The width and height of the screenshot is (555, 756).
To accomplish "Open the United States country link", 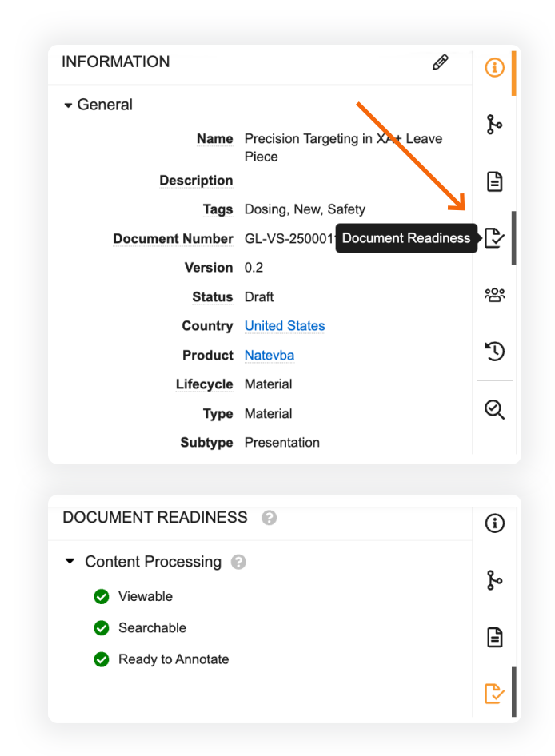I will 284,325.
